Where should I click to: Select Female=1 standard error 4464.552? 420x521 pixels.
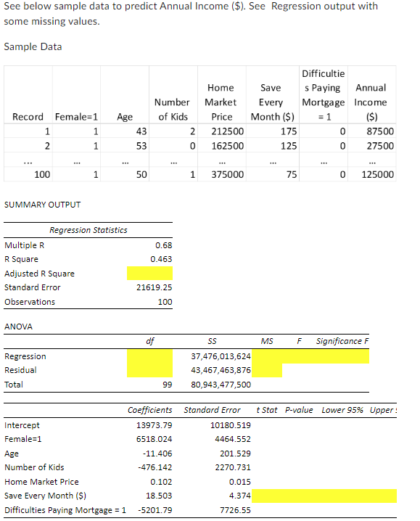pyautogui.click(x=233, y=439)
